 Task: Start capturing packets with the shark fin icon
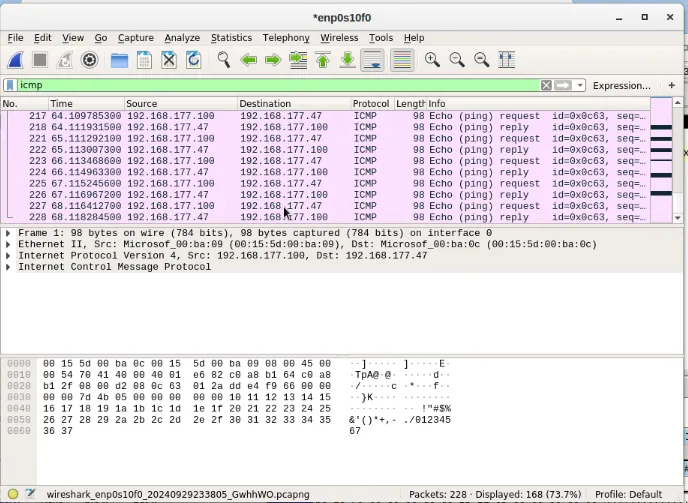click(15, 60)
